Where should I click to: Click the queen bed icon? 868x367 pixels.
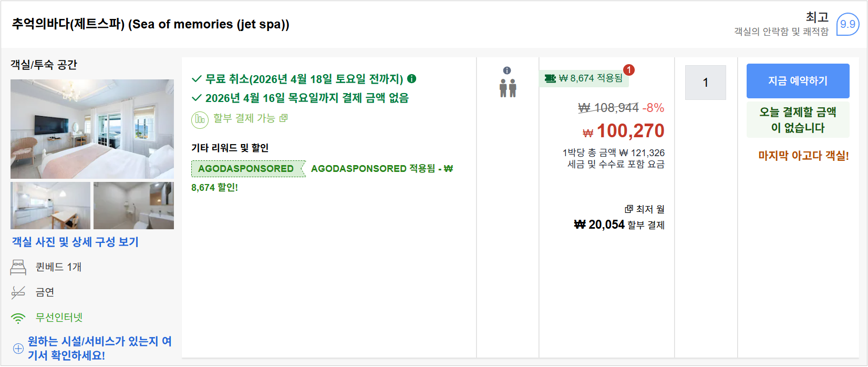18,267
